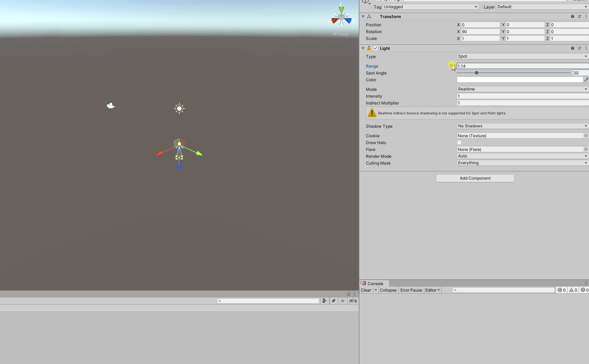The width and height of the screenshot is (589, 364).
Task: Open the Shadow Type dropdown
Action: point(523,126)
